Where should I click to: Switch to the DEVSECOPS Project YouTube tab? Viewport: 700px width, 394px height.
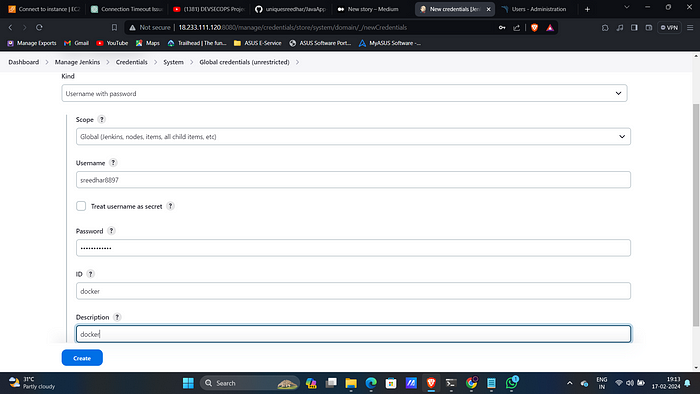208,9
